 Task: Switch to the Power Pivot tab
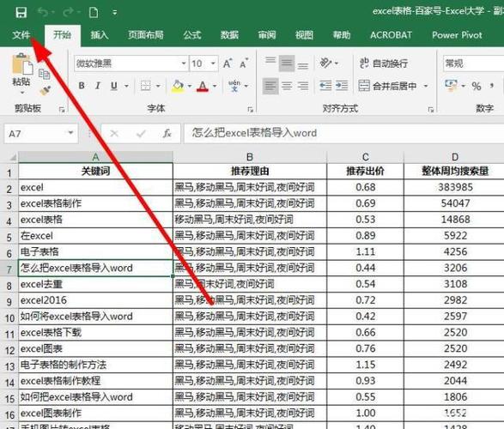point(457,34)
